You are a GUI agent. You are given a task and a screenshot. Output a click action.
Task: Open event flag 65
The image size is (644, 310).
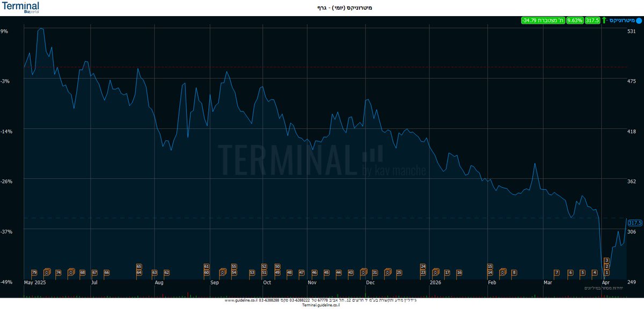point(139,267)
